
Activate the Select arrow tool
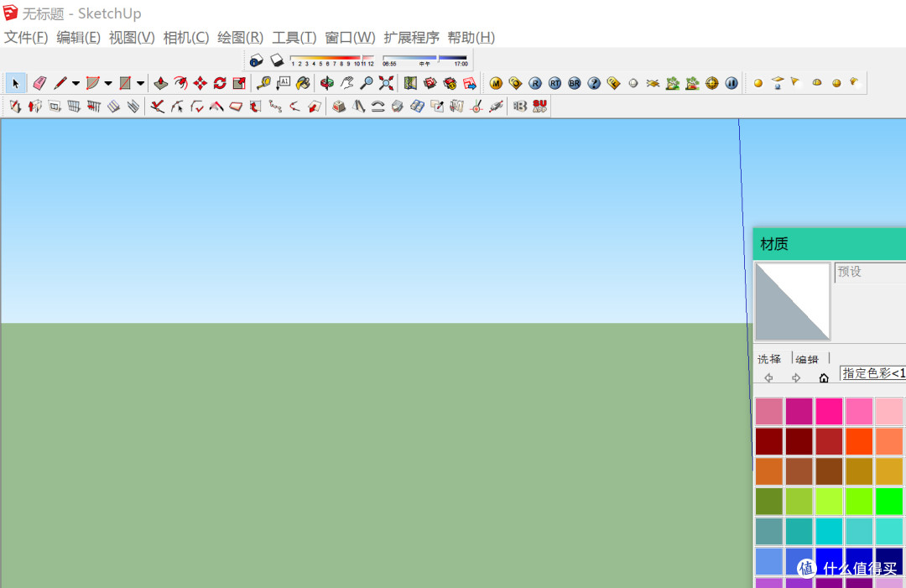click(x=16, y=83)
